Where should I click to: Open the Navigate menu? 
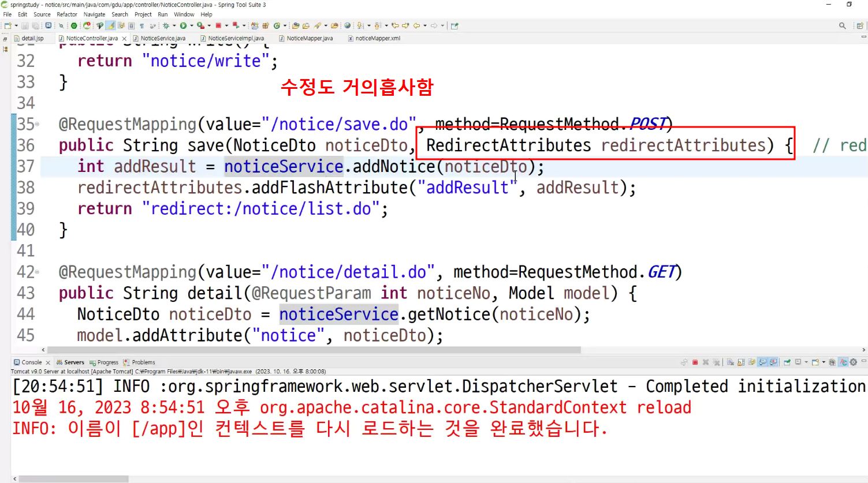click(95, 14)
